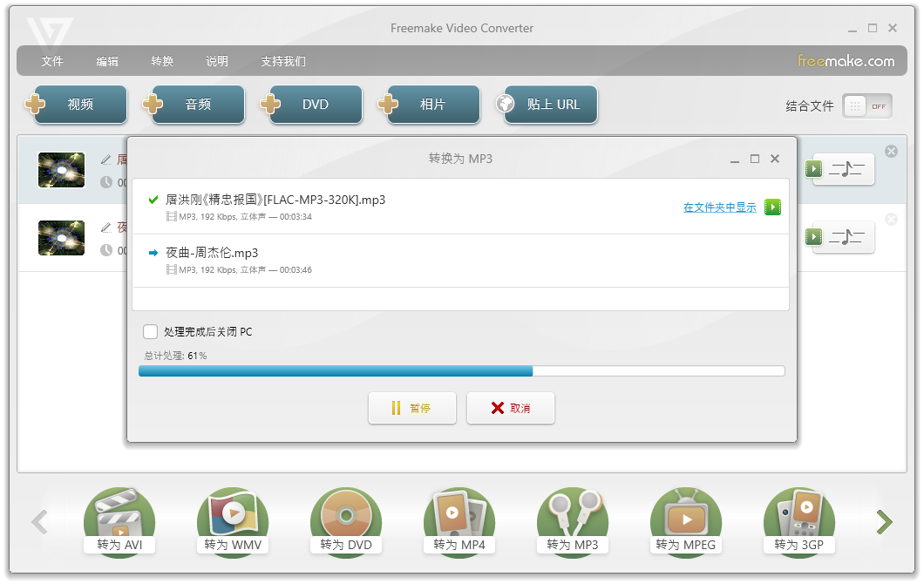Open the 文件 menu
Image resolution: width=924 pixels, height=584 pixels.
[52, 61]
